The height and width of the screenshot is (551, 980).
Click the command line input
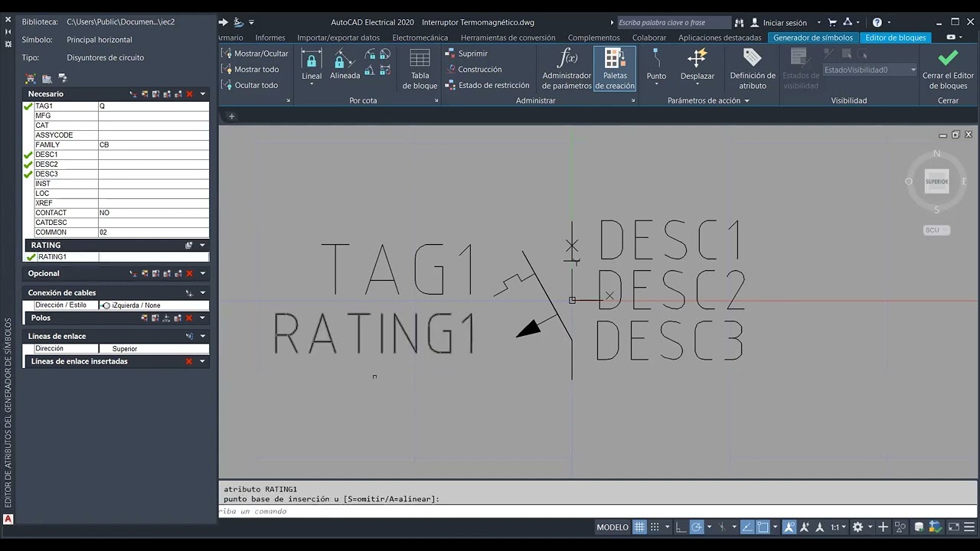coord(597,511)
